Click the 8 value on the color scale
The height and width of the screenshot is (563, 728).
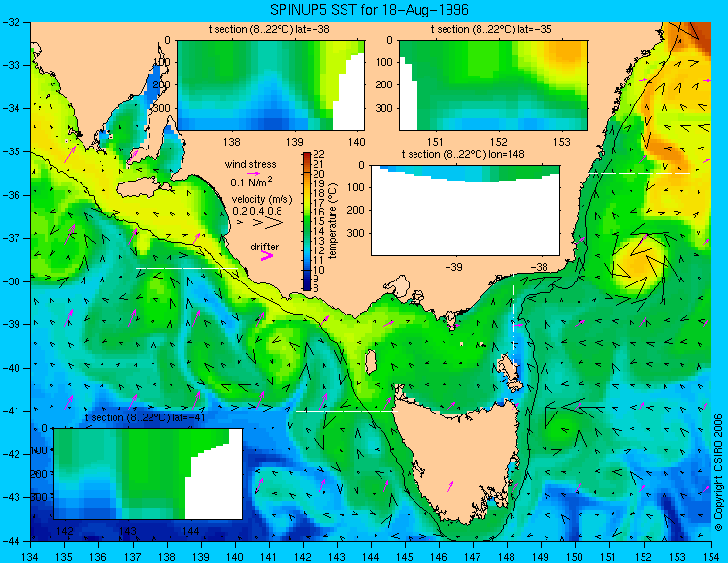pos(317,289)
